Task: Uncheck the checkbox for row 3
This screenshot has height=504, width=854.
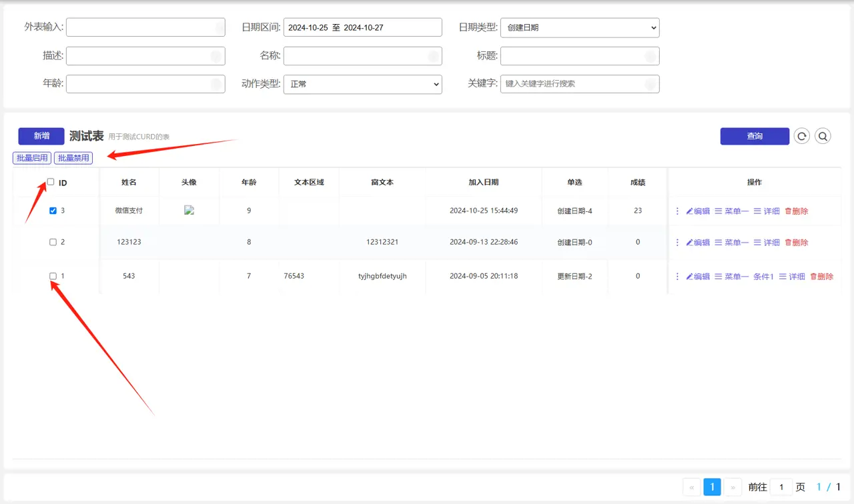Action: [53, 211]
